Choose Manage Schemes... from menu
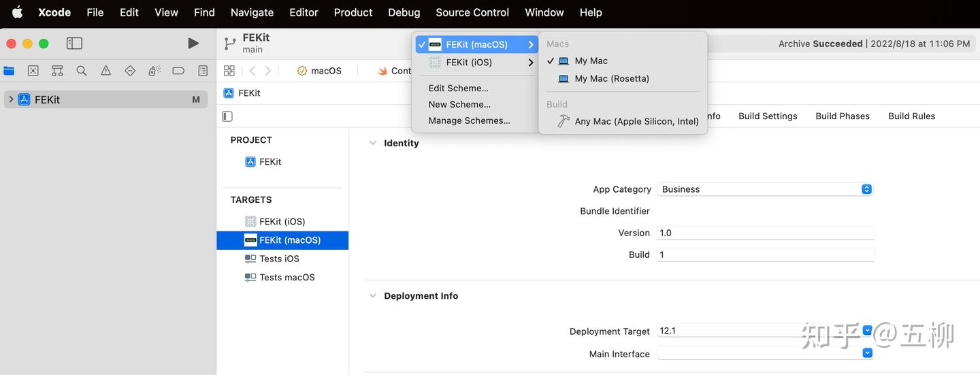This screenshot has height=375, width=980. [470, 121]
